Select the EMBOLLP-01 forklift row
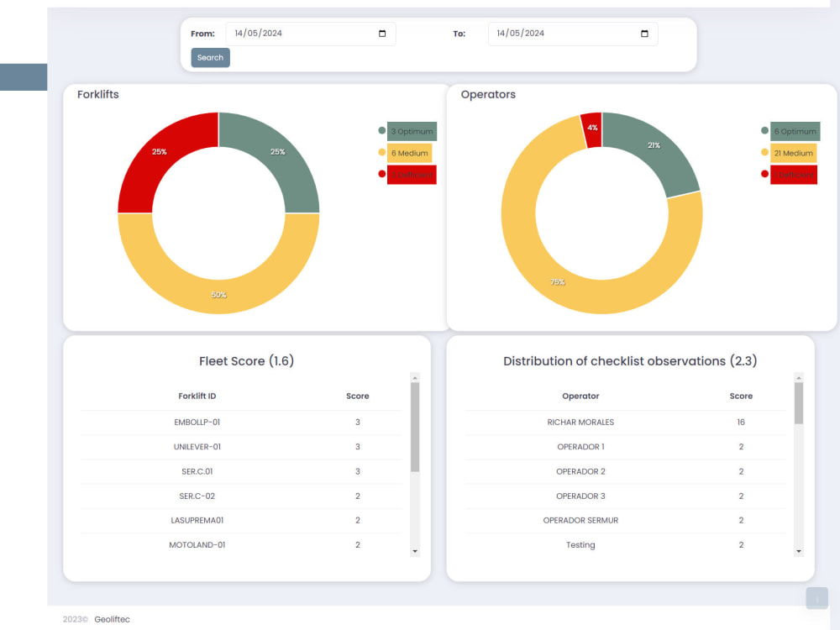Viewport: 840px width, 630px height. tap(241, 423)
